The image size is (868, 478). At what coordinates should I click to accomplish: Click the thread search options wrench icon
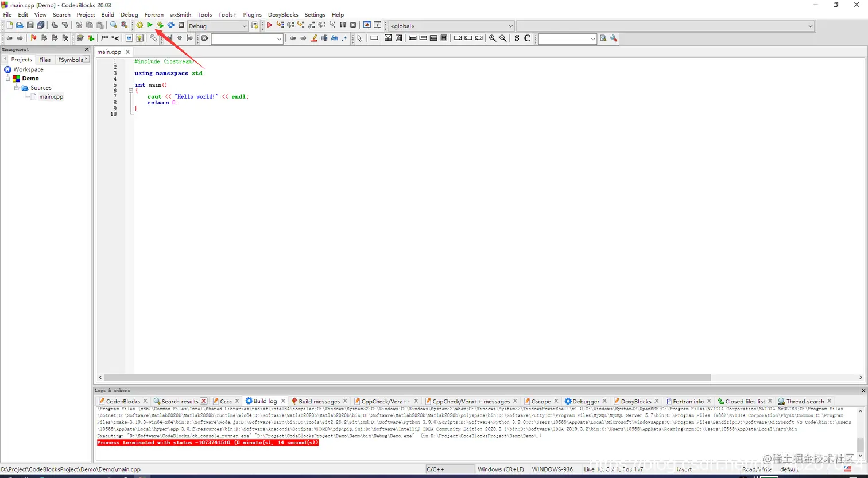614,38
